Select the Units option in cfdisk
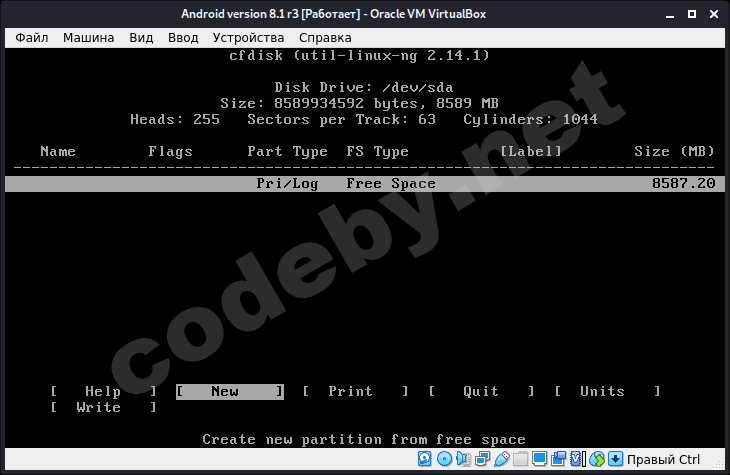730x475 pixels. (x=607, y=391)
